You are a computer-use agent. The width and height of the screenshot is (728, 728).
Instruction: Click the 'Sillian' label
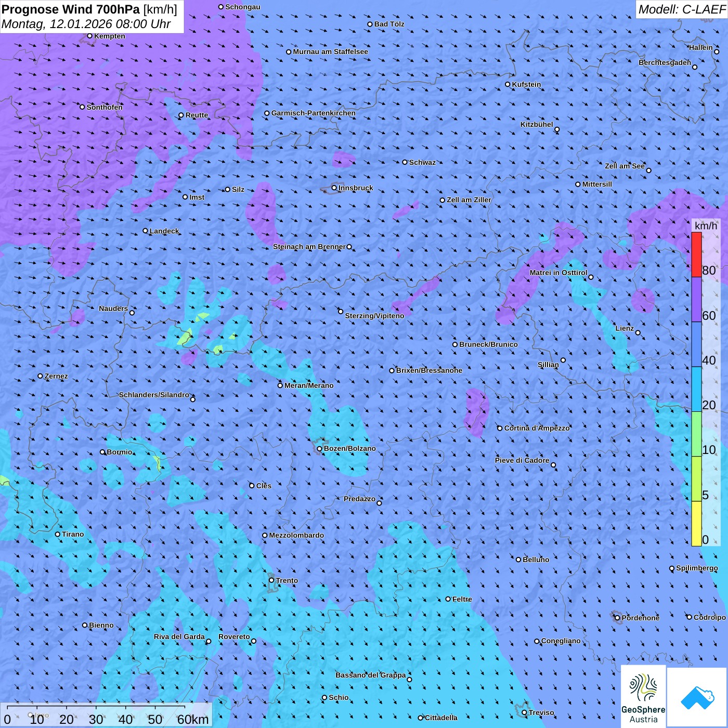[x=548, y=365]
